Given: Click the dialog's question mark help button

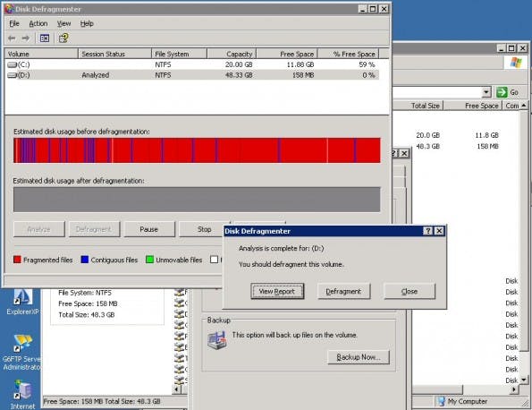Looking at the screenshot, I should tap(427, 231).
